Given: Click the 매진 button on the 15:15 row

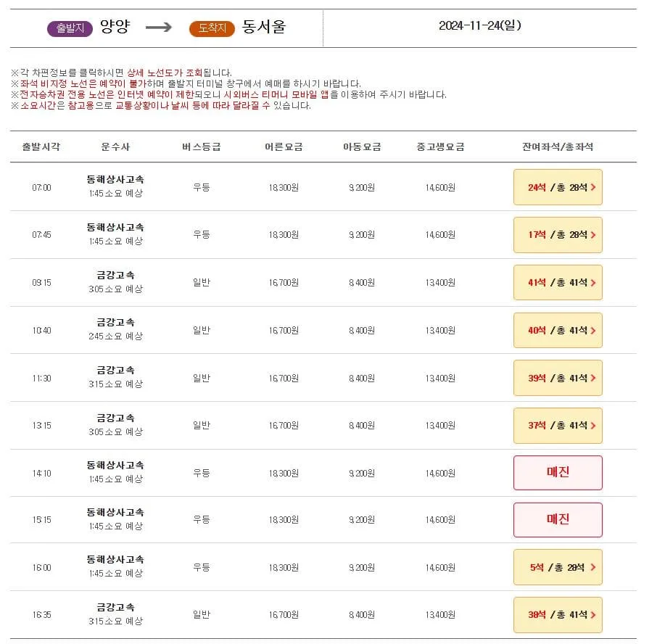Looking at the screenshot, I should coord(558,519).
